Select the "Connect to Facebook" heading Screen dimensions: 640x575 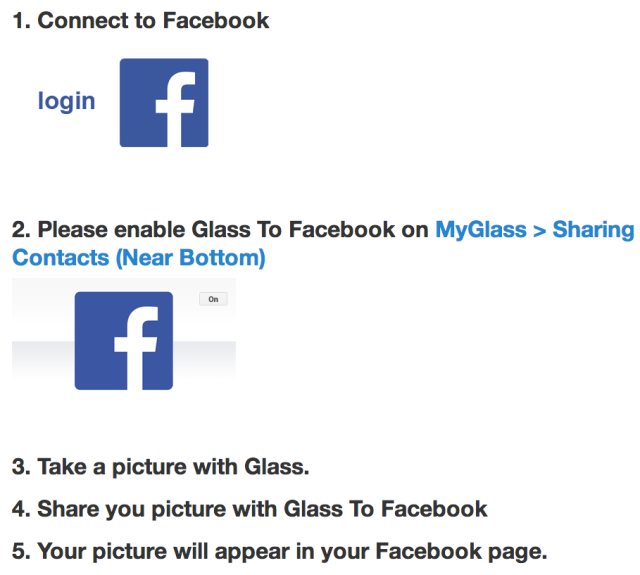coord(153,20)
